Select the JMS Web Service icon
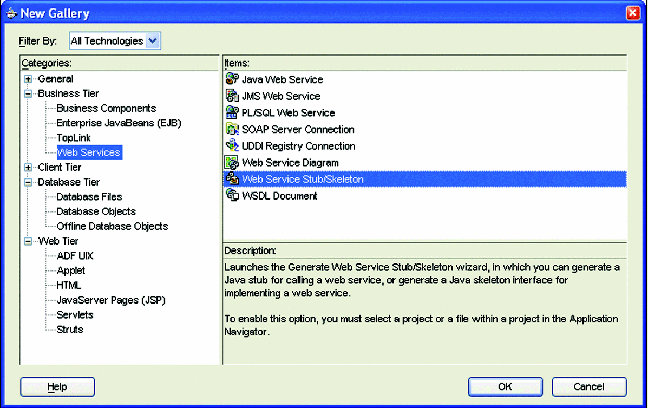The image size is (648, 408). click(x=232, y=96)
